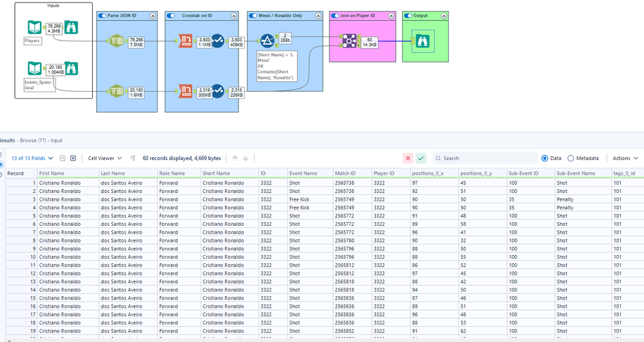The image size is (644, 342).
Task: Click the up arrow record navigation icon
Action: [x=235, y=158]
